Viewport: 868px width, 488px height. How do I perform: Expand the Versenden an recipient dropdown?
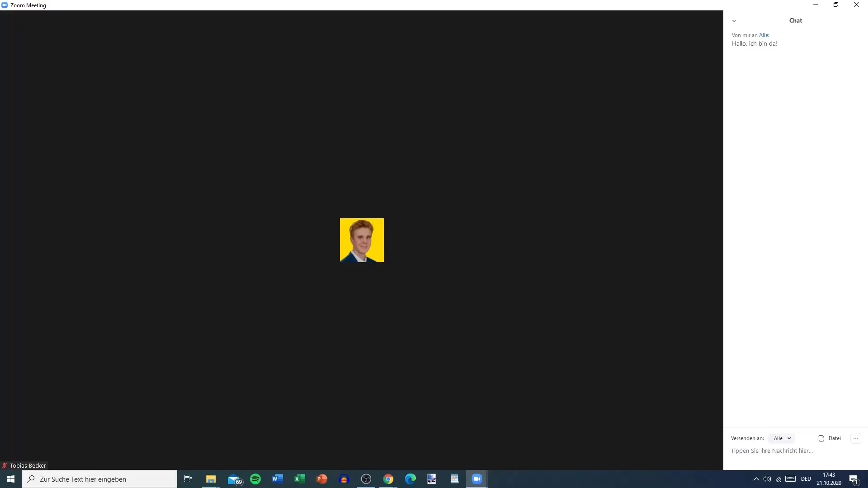pyautogui.click(x=782, y=438)
